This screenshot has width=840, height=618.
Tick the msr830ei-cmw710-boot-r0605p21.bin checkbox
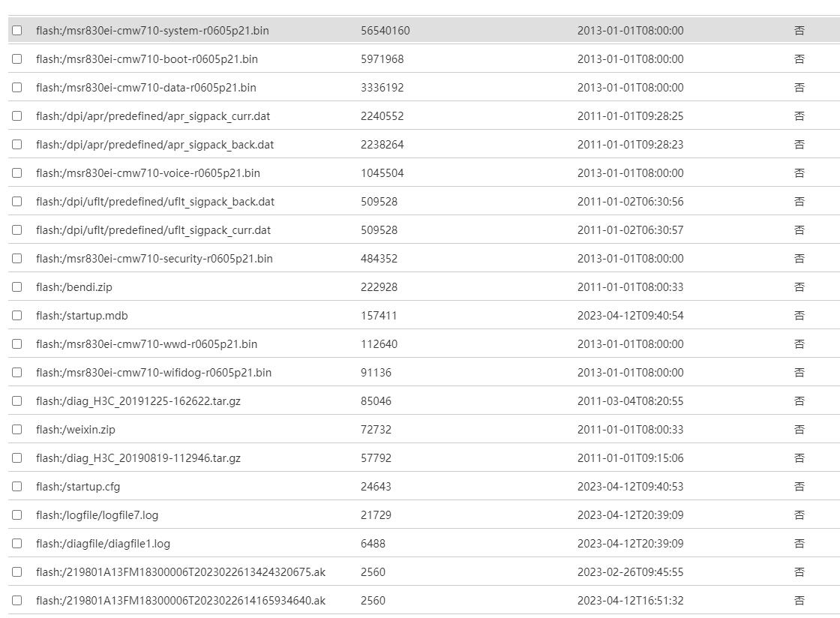(x=17, y=59)
